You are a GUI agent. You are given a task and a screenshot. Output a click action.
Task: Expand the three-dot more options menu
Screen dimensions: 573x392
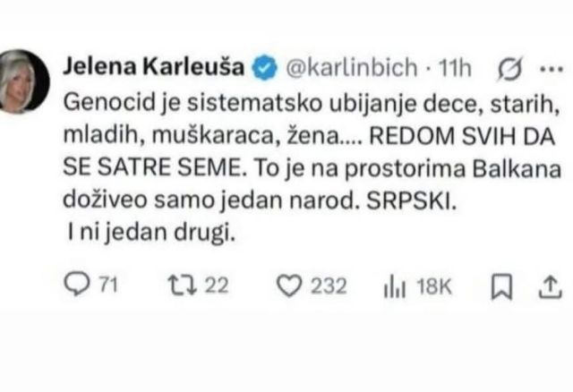coord(552,68)
